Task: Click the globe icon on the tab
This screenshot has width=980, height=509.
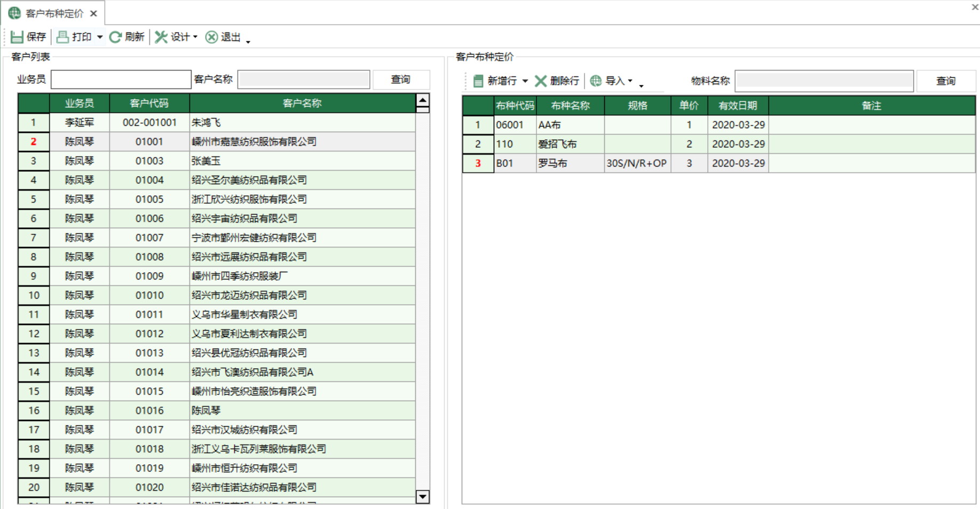Action: coord(14,13)
